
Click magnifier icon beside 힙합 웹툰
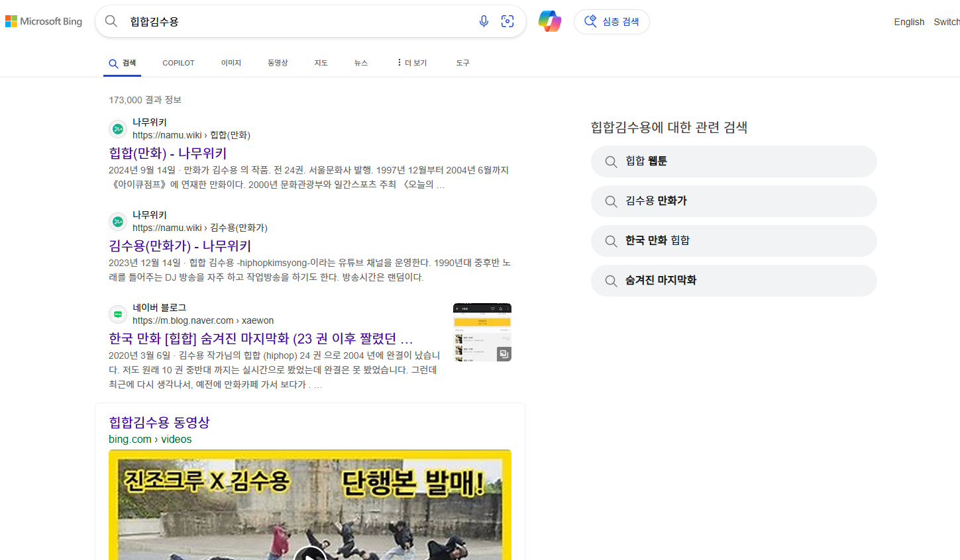[x=611, y=162]
